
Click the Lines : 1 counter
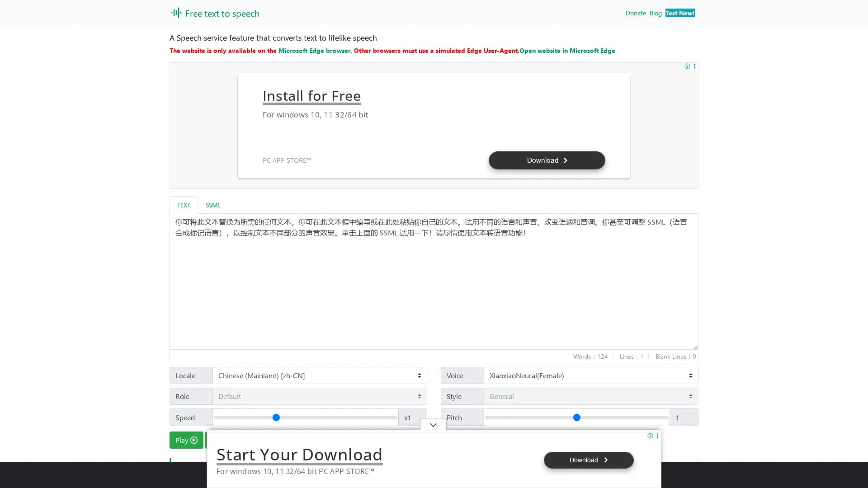(x=632, y=357)
